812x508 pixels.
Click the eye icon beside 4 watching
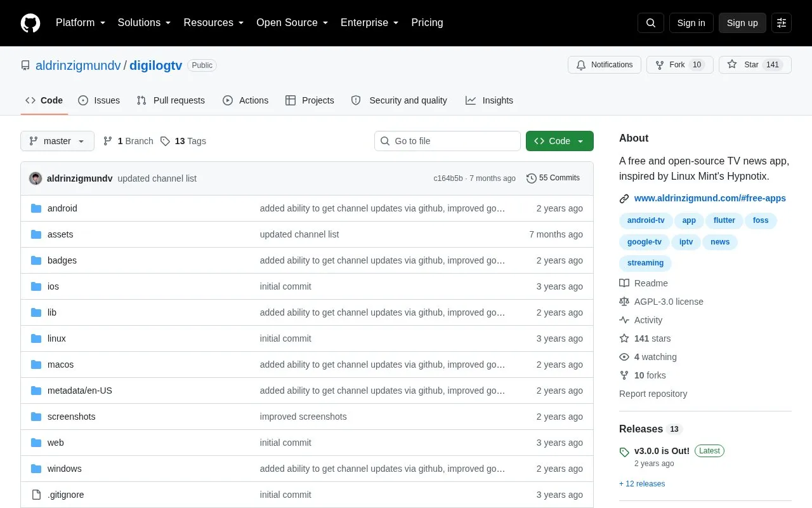click(624, 357)
